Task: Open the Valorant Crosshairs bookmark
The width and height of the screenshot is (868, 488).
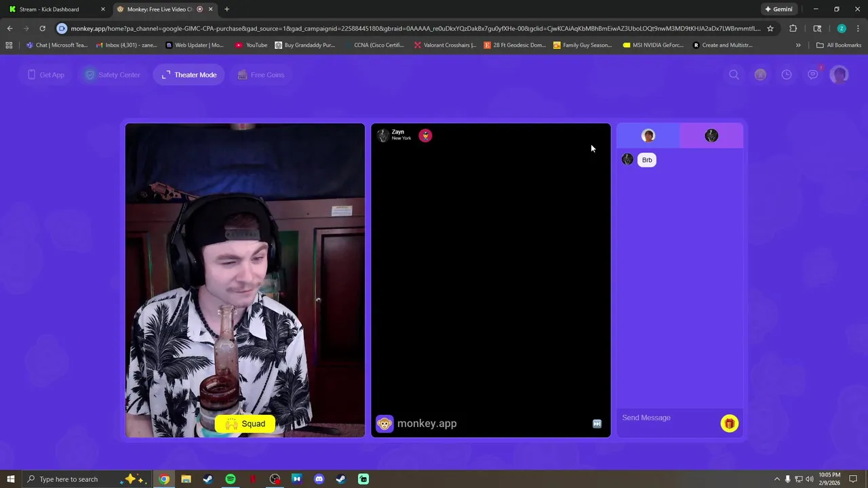Action: (445, 45)
